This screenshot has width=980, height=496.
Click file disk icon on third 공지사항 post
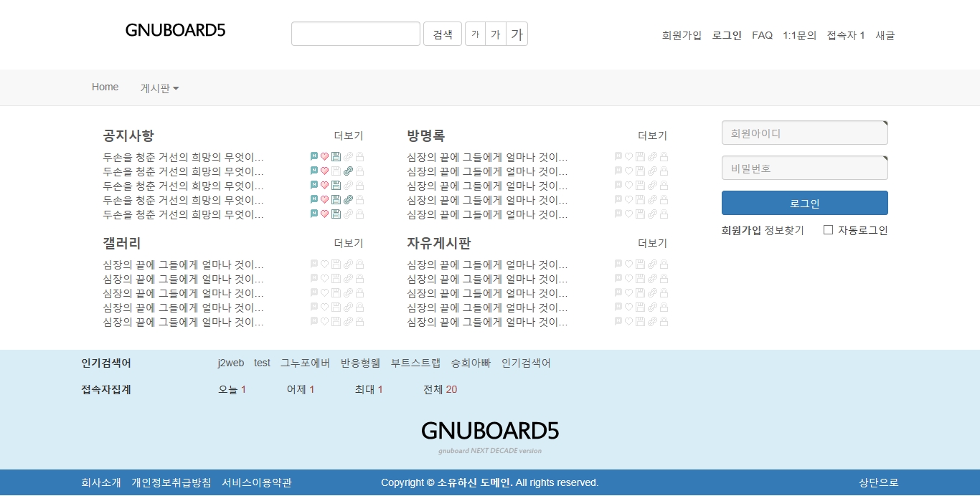coord(336,185)
